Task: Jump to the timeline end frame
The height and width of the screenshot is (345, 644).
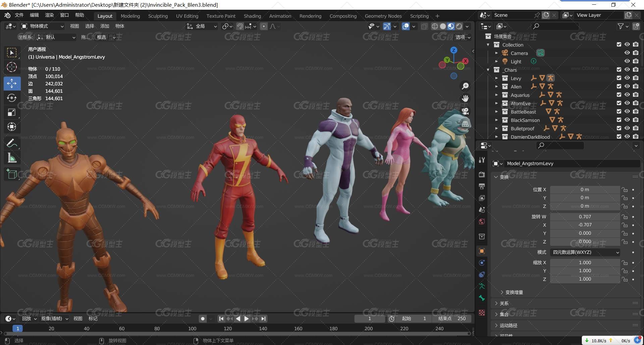Action: click(x=264, y=319)
